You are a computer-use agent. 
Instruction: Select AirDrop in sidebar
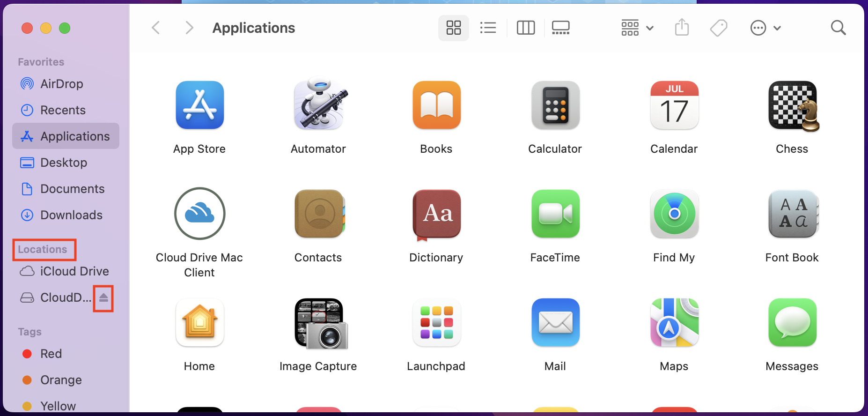66,84
